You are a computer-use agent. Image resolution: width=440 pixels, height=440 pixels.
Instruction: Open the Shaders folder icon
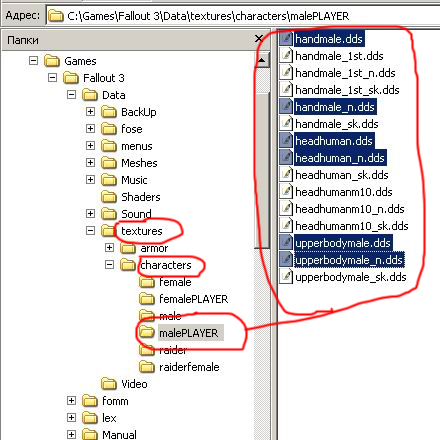coord(109,197)
